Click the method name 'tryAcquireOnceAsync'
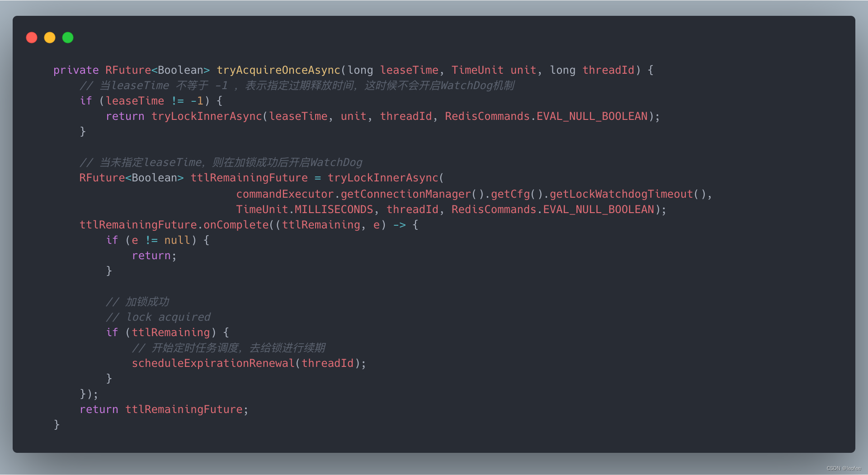The width and height of the screenshot is (868, 475). 278,70
